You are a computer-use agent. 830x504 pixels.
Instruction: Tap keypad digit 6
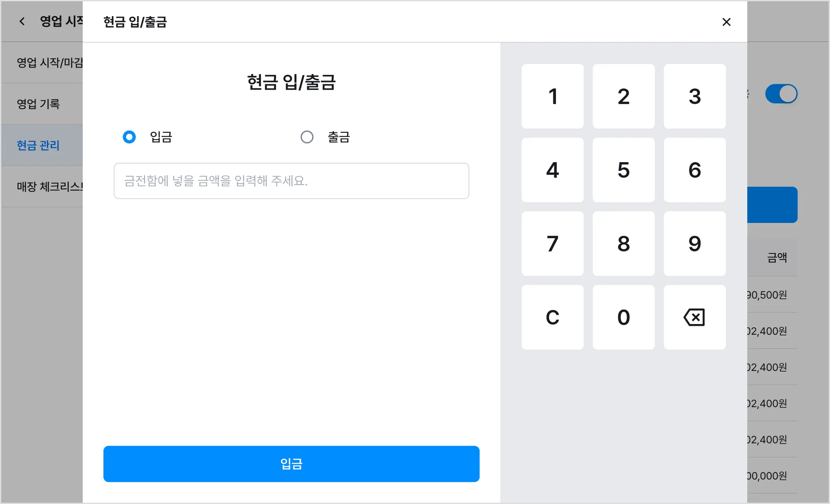tap(694, 170)
